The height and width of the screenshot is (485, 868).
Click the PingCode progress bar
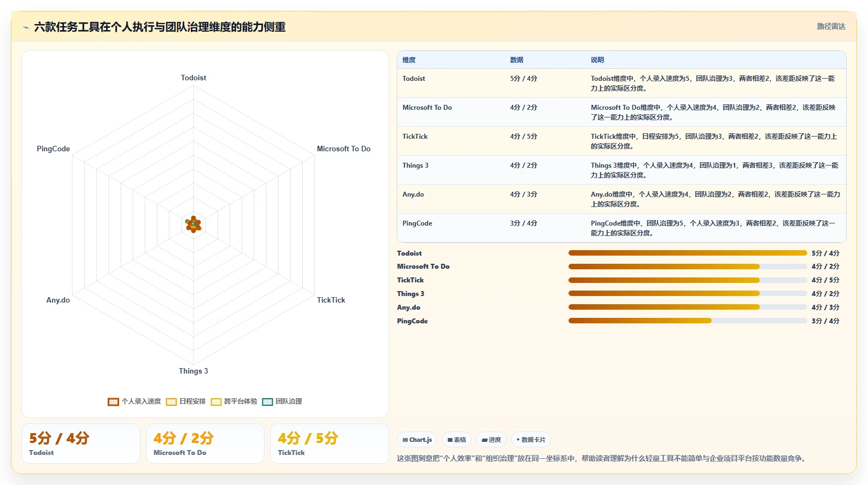[688, 321]
